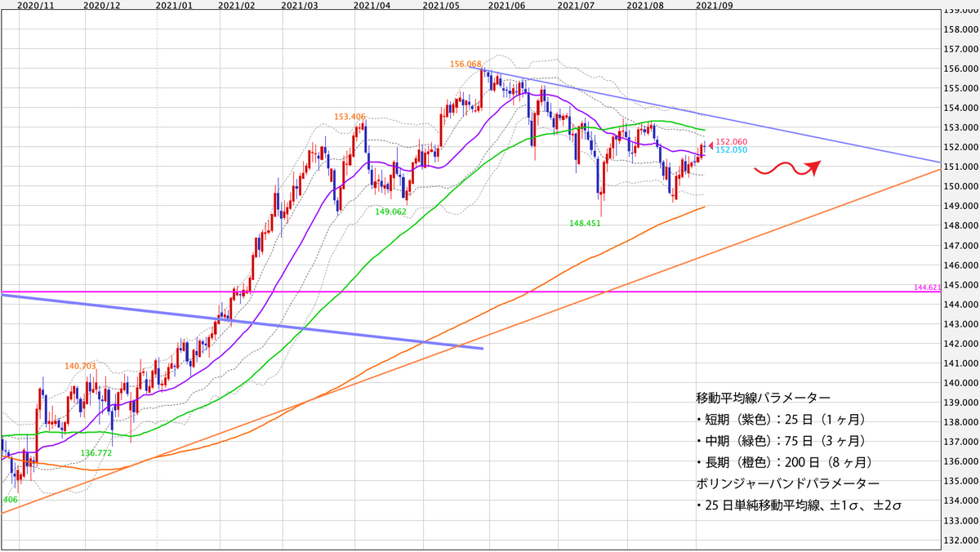980x552 pixels.
Task: Select the 142.000 price axis label
Action: point(960,344)
